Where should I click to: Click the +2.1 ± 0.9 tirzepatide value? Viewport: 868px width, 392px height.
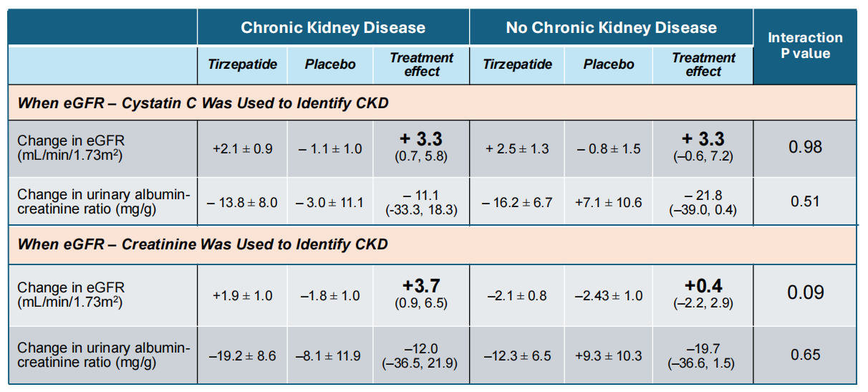(242, 149)
